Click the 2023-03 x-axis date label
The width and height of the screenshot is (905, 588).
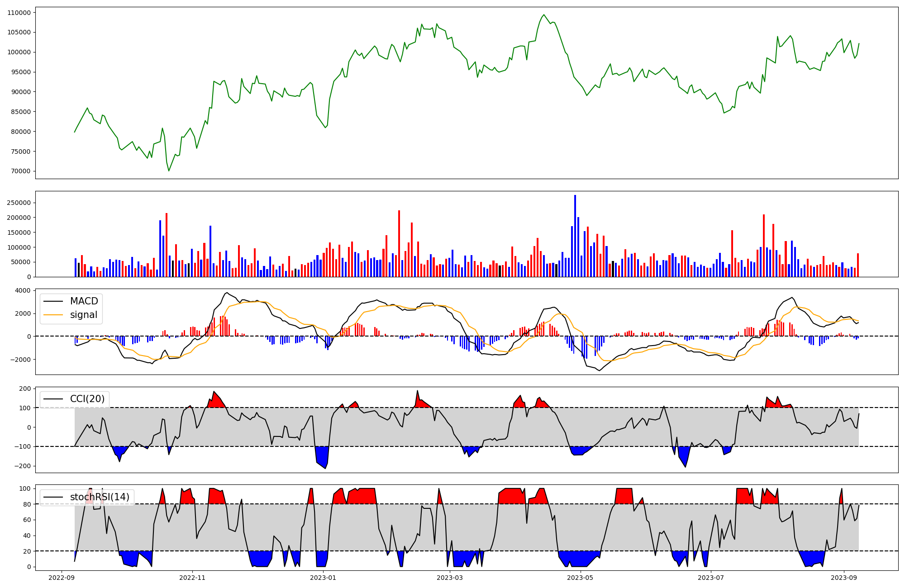click(450, 578)
